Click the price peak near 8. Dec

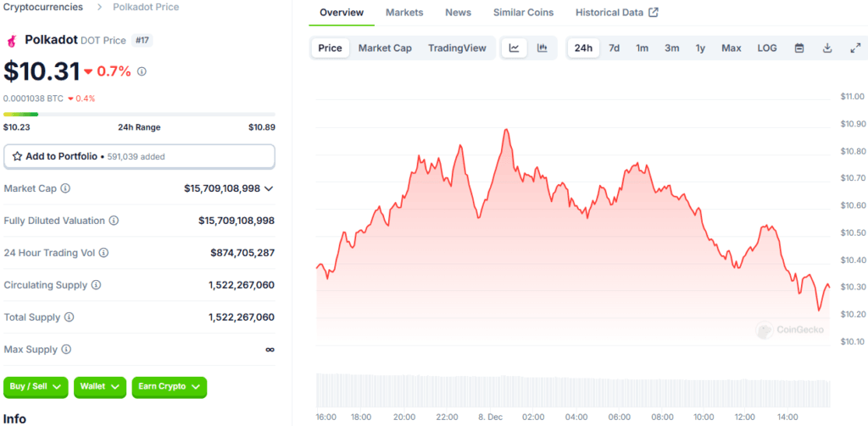point(505,130)
